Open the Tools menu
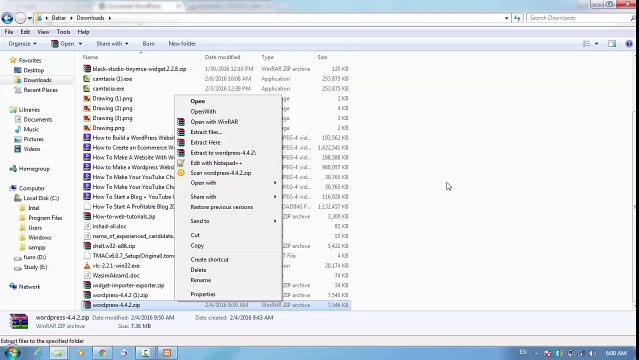The width and height of the screenshot is (639, 360). click(63, 32)
